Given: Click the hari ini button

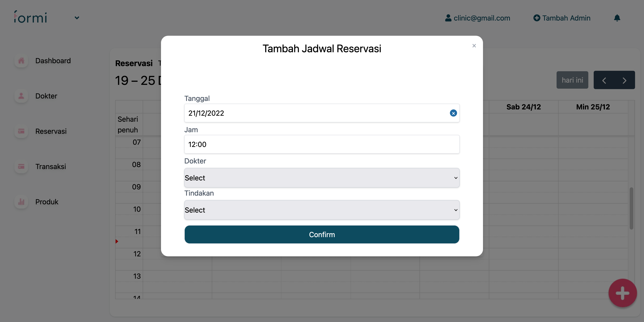Looking at the screenshot, I should (x=572, y=80).
